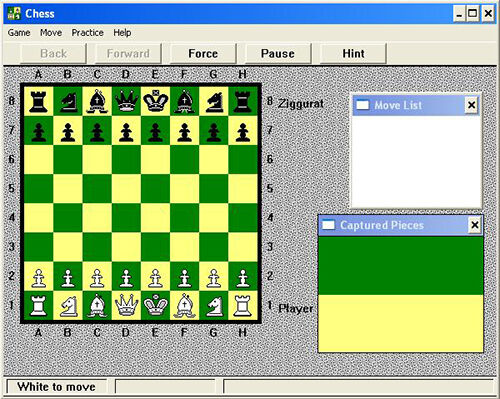Open the Move menu
This screenshot has height=399, width=500.
(x=51, y=33)
